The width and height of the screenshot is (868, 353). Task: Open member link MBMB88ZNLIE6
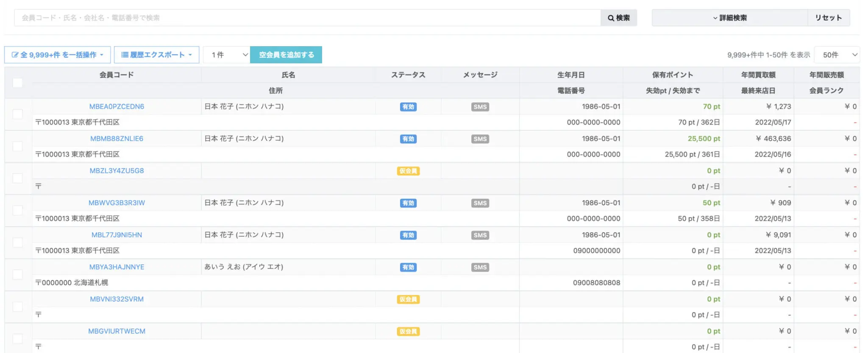click(117, 139)
